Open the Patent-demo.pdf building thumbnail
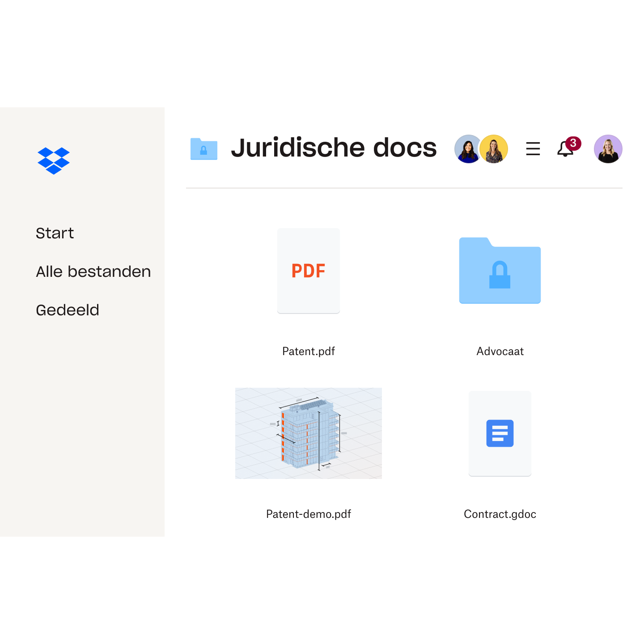Screen dimensions: 644x644 pyautogui.click(x=309, y=433)
